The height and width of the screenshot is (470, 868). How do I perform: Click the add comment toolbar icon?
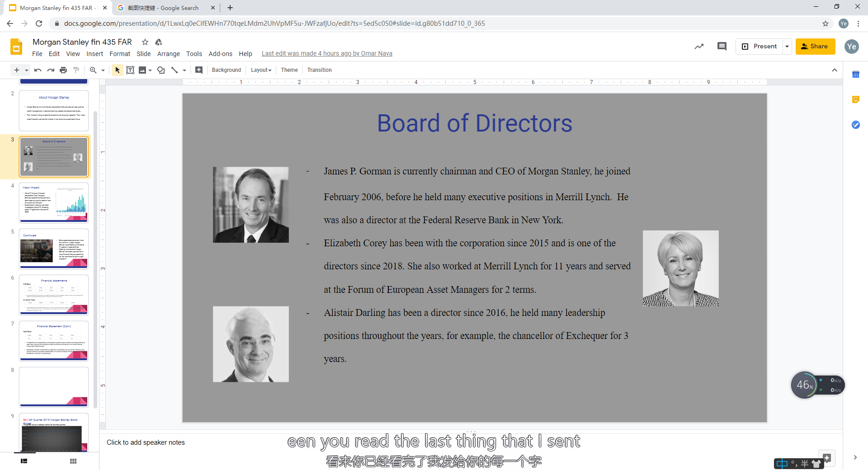click(199, 70)
